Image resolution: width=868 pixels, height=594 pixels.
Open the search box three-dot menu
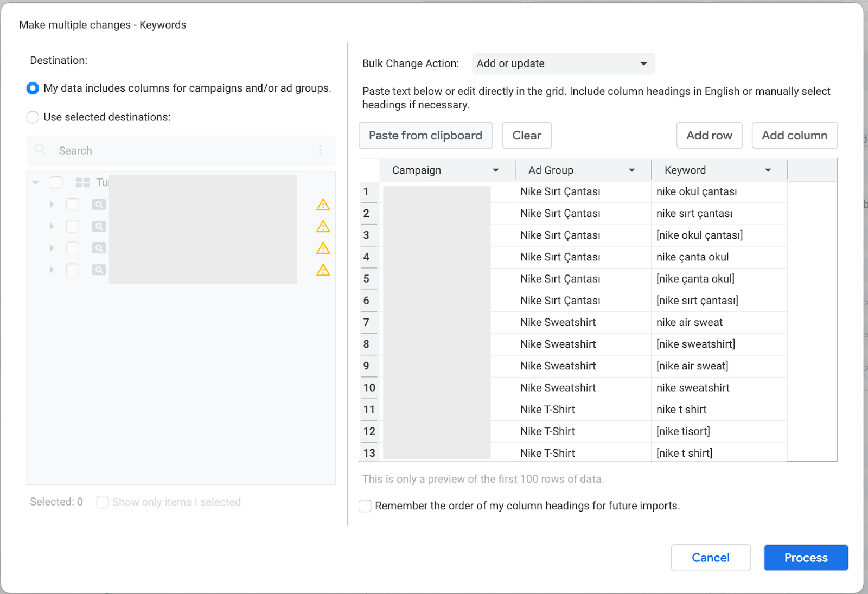(x=321, y=150)
